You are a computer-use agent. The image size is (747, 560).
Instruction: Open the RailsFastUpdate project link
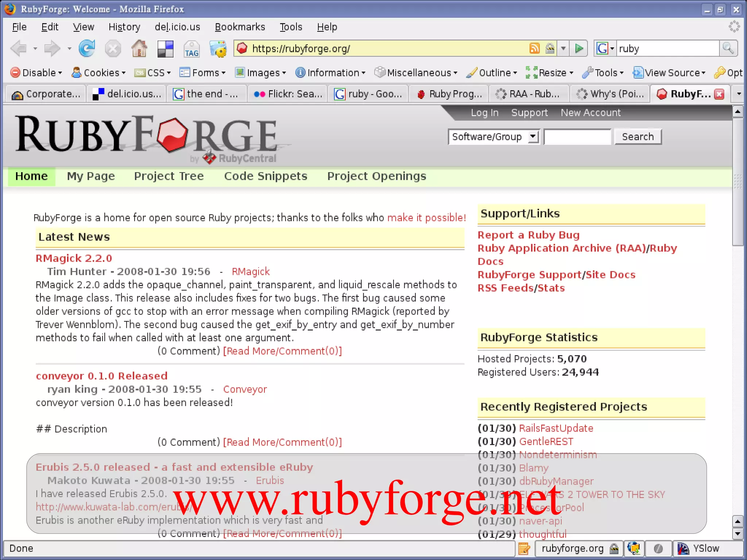556,428
